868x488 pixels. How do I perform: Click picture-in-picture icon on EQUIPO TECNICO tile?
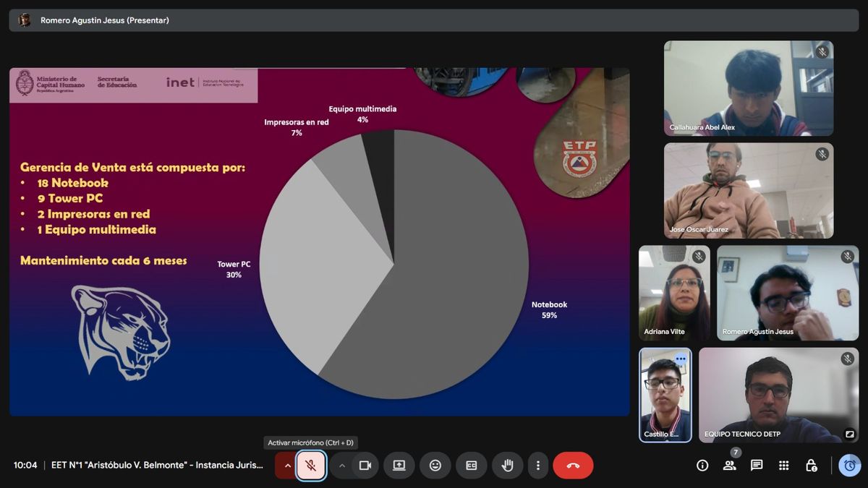point(849,435)
